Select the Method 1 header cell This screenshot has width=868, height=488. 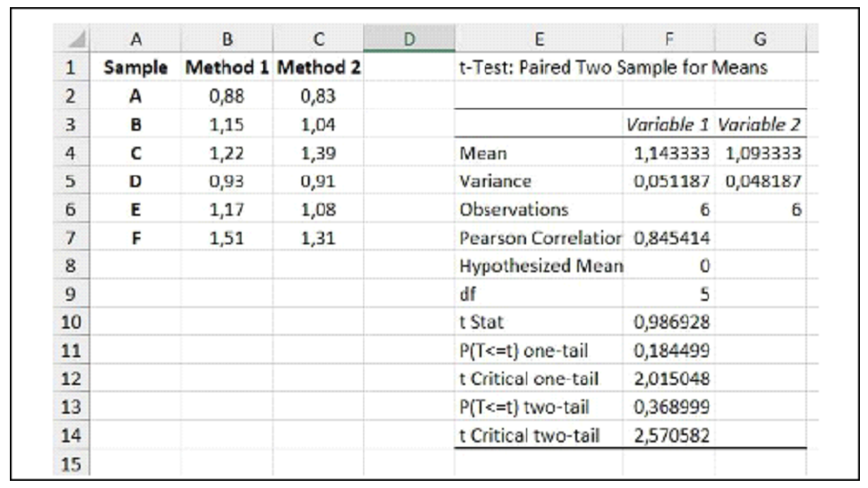coord(227,67)
